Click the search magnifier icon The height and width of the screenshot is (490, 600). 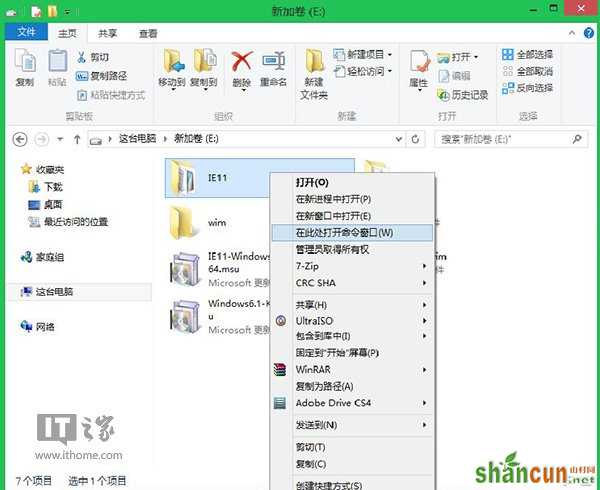click(577, 139)
